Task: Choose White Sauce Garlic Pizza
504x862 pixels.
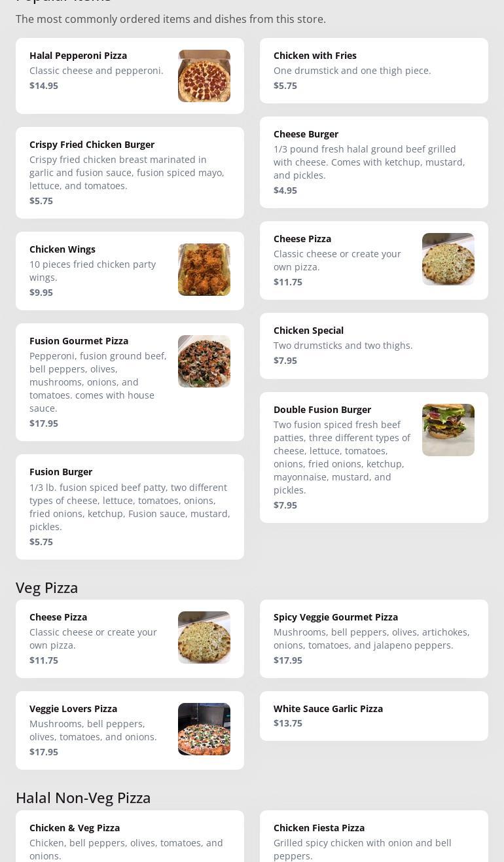Action: tap(374, 716)
